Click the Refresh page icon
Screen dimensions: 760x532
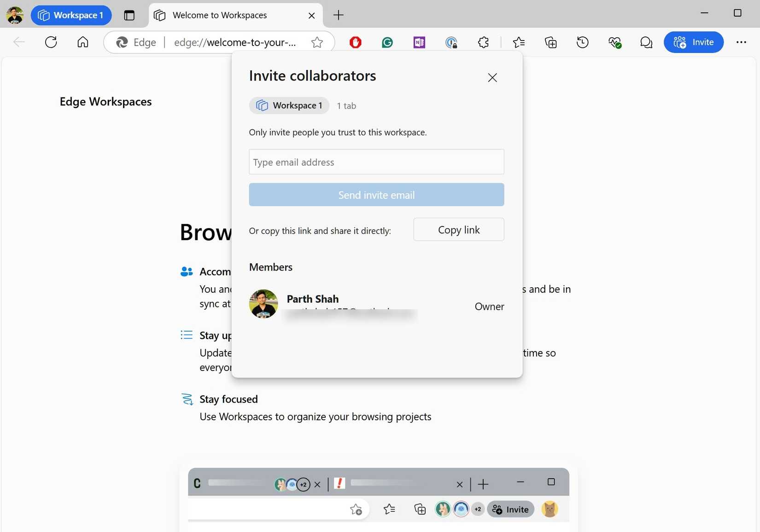(51, 42)
